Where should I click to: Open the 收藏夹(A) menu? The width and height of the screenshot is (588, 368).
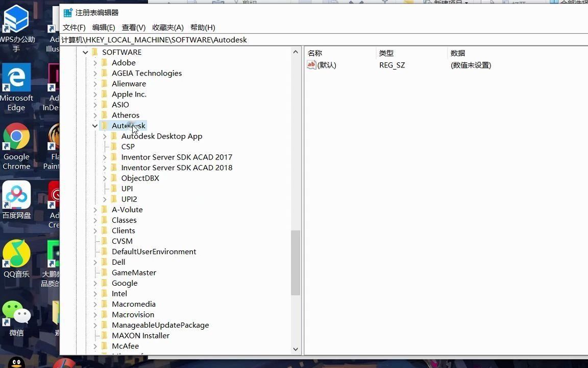coord(167,28)
